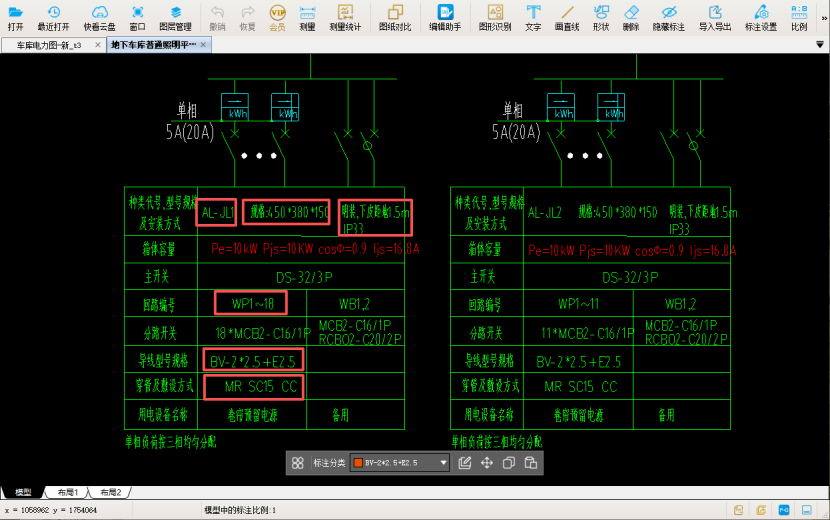Screen dimensions: 830x520
Task: Open the document tab list arrow
Action: click(x=819, y=45)
